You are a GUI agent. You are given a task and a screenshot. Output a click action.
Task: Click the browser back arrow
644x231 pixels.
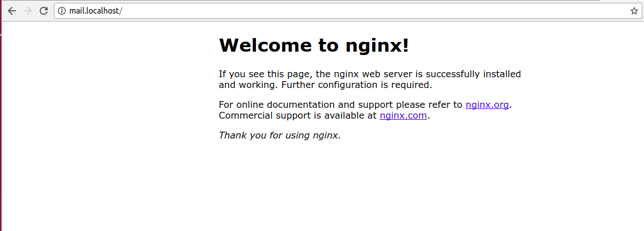coord(11,11)
